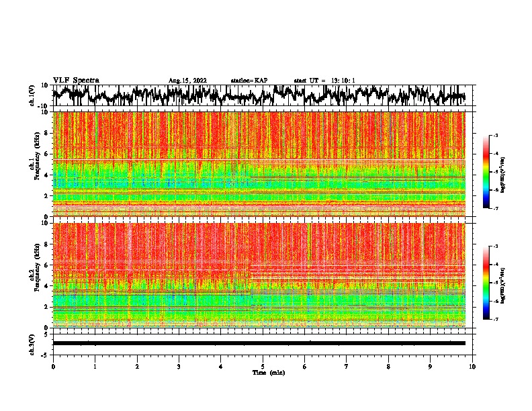Click the "VLF Spectra" plot title
The height and width of the screenshot is (411, 532).
coord(76,81)
